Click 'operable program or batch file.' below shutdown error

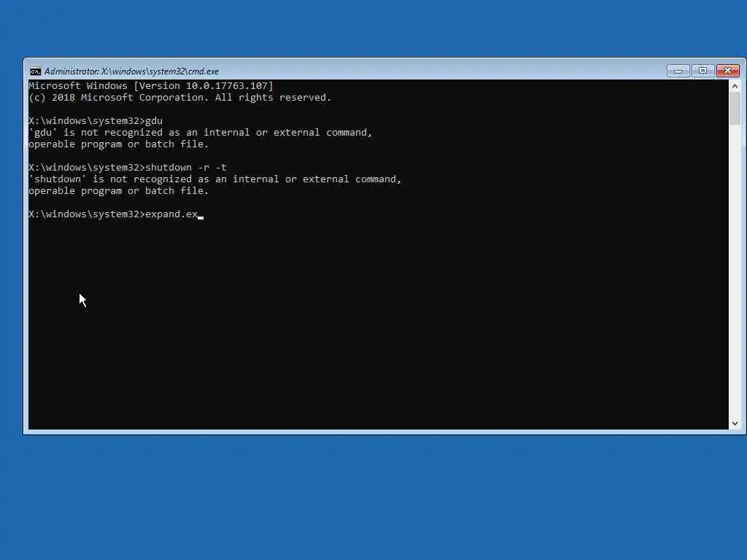[119, 191]
